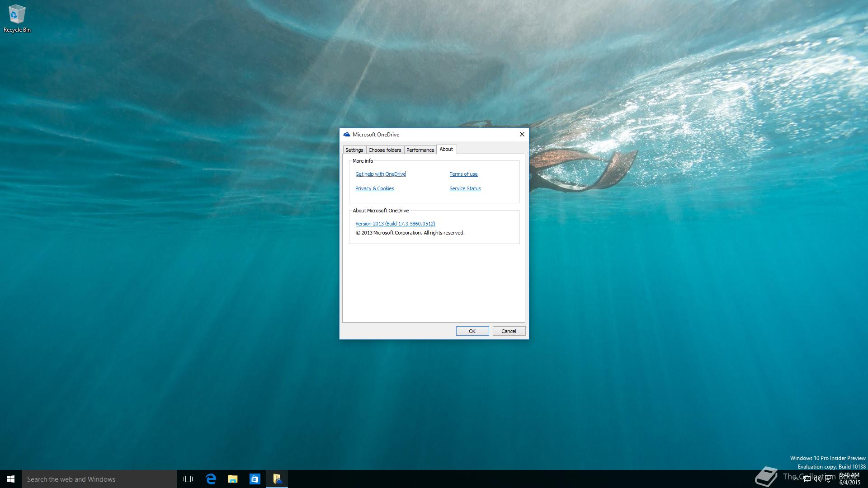Open the Recycle Bin desktop icon
Screen dimensions: 868x488
tap(17, 19)
